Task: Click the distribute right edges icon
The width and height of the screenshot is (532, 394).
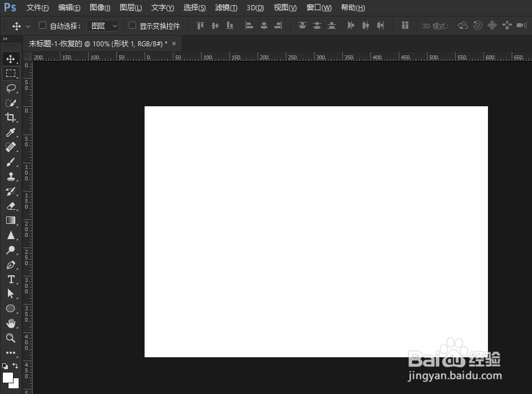Action: pos(380,25)
